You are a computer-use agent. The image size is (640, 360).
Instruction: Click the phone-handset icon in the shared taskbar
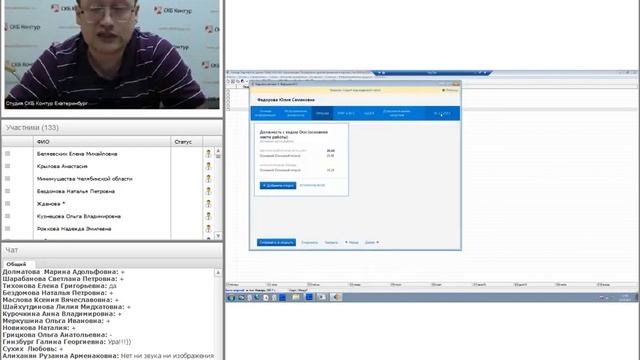tap(257, 297)
